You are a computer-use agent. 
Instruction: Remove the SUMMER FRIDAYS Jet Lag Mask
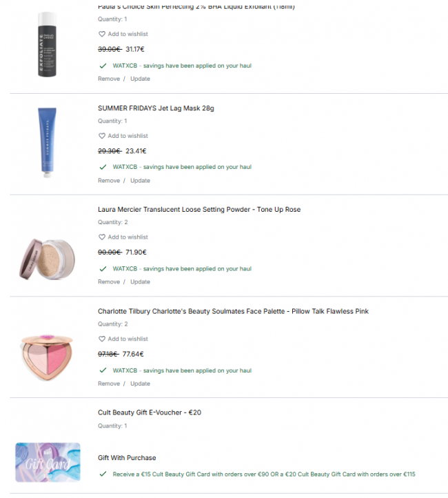tap(109, 181)
